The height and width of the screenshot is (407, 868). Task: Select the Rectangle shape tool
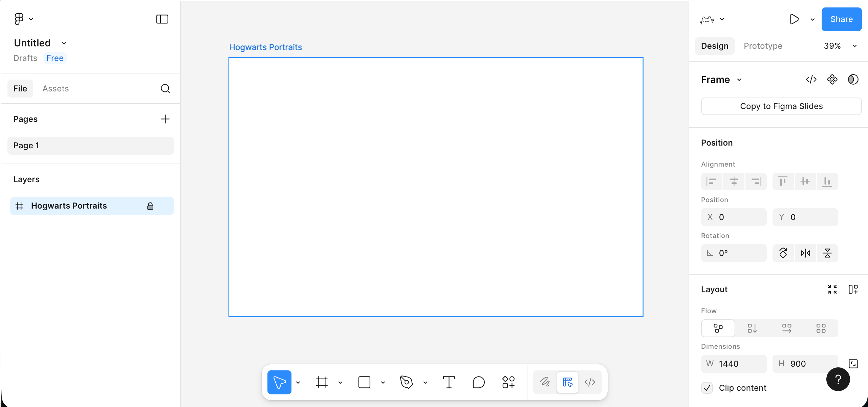[x=364, y=382]
